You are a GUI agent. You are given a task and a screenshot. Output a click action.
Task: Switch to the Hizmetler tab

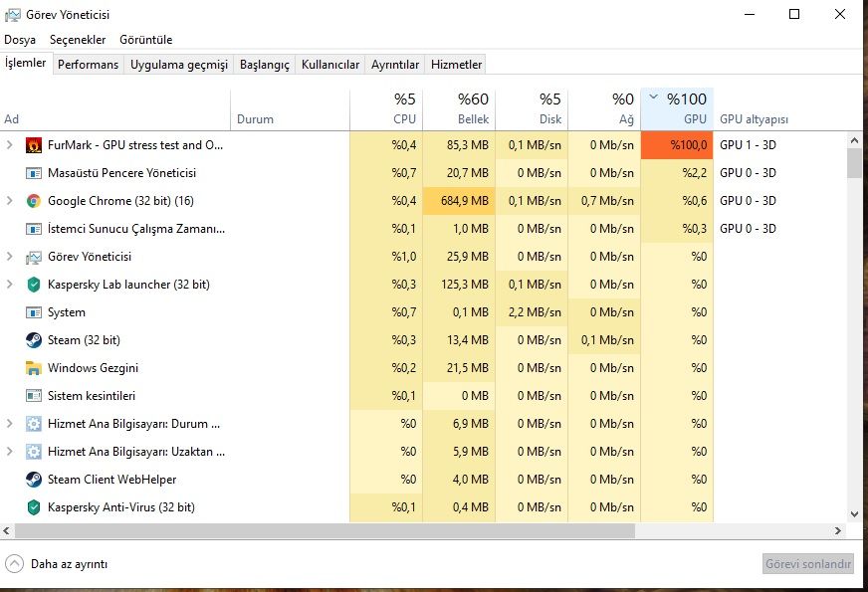click(x=456, y=65)
